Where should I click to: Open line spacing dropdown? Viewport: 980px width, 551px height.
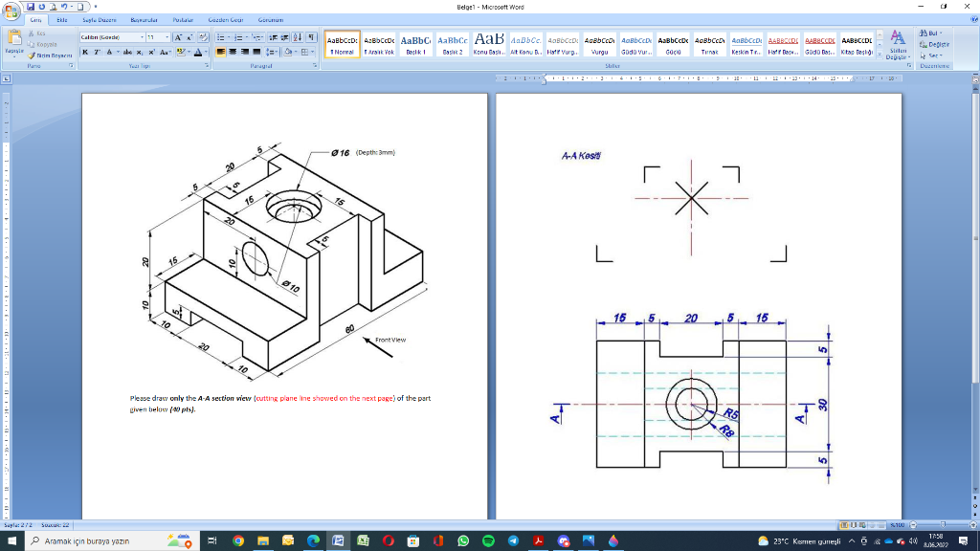tap(271, 53)
